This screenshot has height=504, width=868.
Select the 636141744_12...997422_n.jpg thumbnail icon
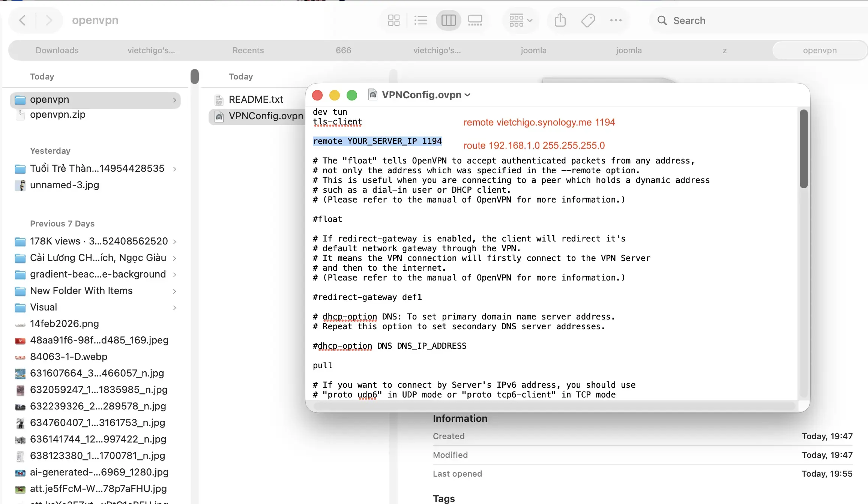[x=20, y=439]
